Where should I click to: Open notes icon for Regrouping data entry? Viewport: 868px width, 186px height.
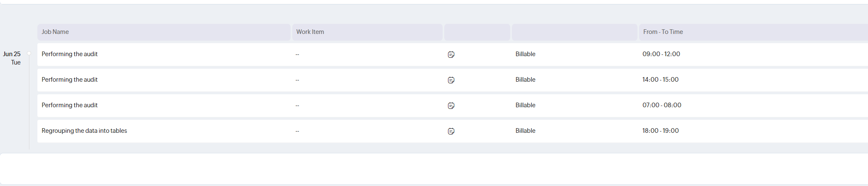click(x=451, y=131)
